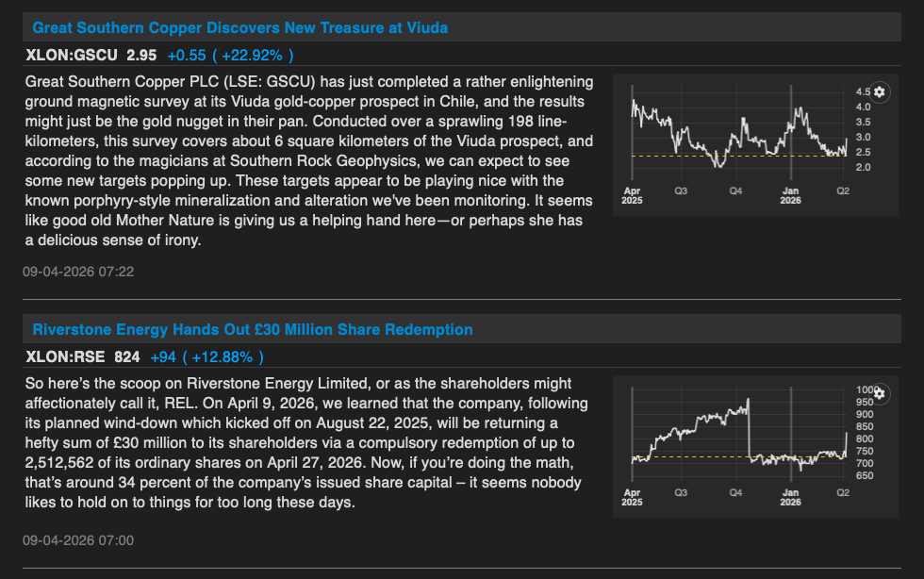924x579 pixels.
Task: Click the GSCU article body text
Action: pyautogui.click(x=311, y=160)
